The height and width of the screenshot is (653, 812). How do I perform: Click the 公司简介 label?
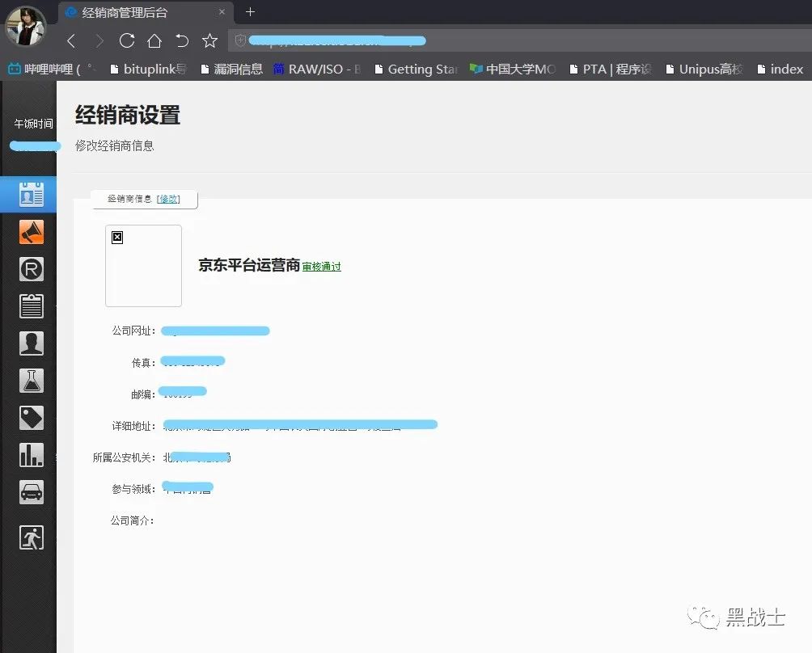pyautogui.click(x=133, y=520)
